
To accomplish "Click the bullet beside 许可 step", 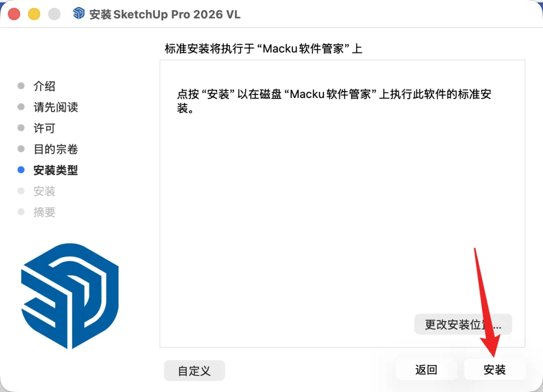I will click(x=21, y=128).
